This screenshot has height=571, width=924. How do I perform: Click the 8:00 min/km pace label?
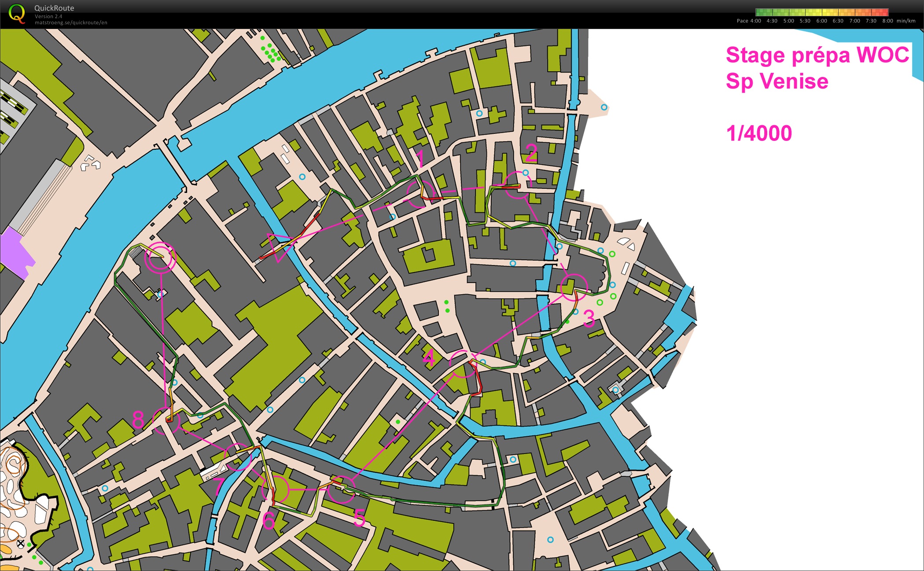[898, 21]
